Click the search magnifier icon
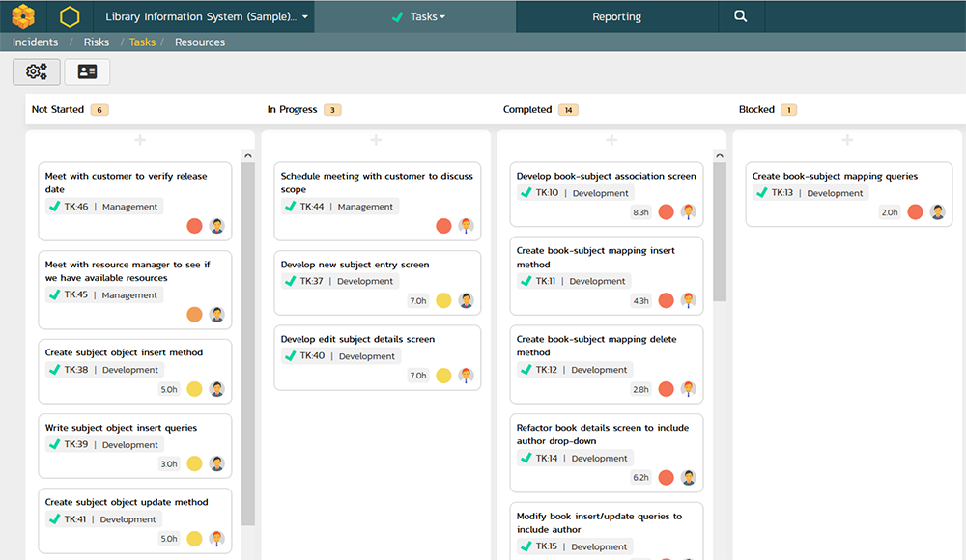966x560 pixels. coord(740,16)
